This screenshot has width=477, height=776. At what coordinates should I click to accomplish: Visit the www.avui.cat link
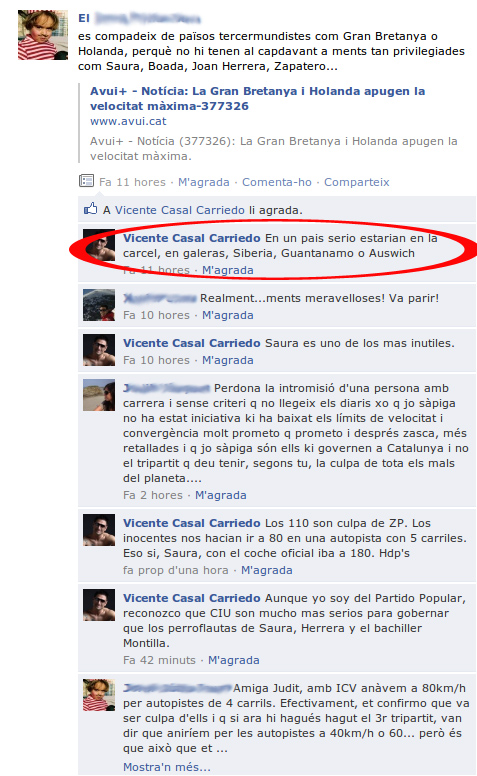point(128,121)
